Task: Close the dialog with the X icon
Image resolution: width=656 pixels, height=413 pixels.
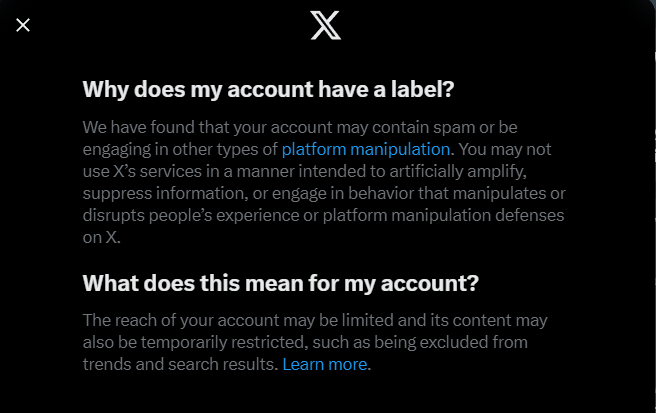Action: (x=23, y=24)
